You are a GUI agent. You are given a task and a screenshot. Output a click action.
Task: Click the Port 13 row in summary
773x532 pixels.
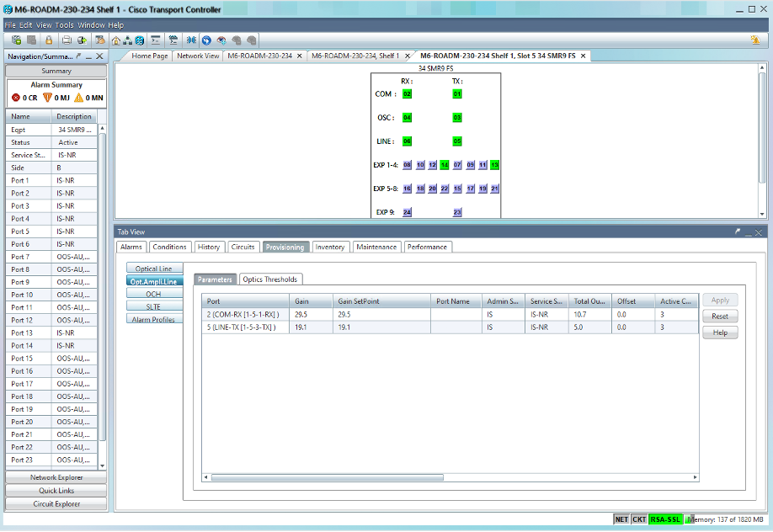click(x=51, y=333)
